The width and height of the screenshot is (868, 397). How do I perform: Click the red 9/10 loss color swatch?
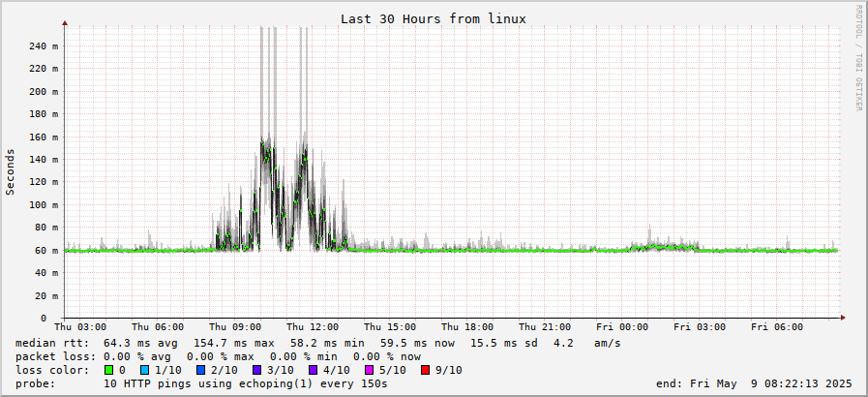tap(424, 370)
